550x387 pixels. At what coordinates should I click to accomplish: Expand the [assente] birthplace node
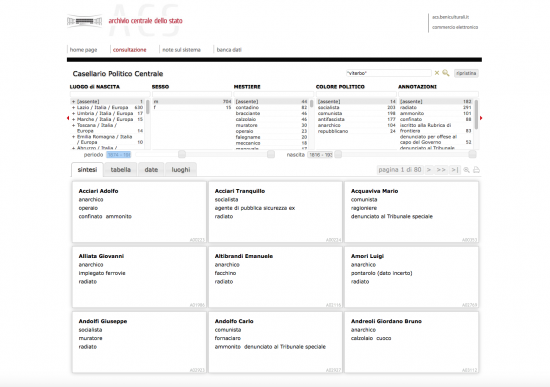[73, 101]
